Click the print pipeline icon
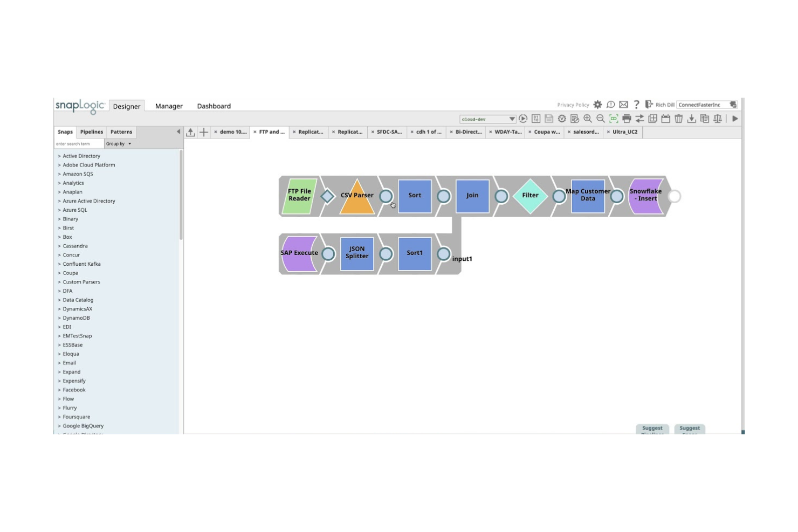The image size is (798, 532). pos(627,119)
